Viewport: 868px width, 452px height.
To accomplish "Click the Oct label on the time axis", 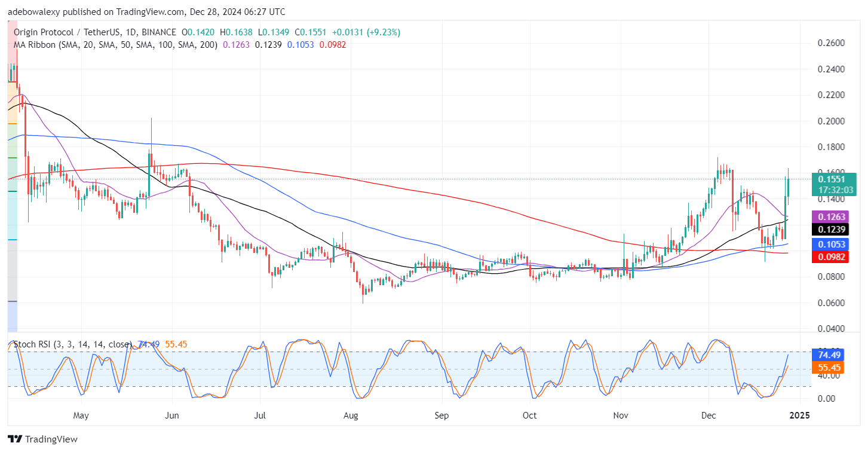I will point(529,415).
